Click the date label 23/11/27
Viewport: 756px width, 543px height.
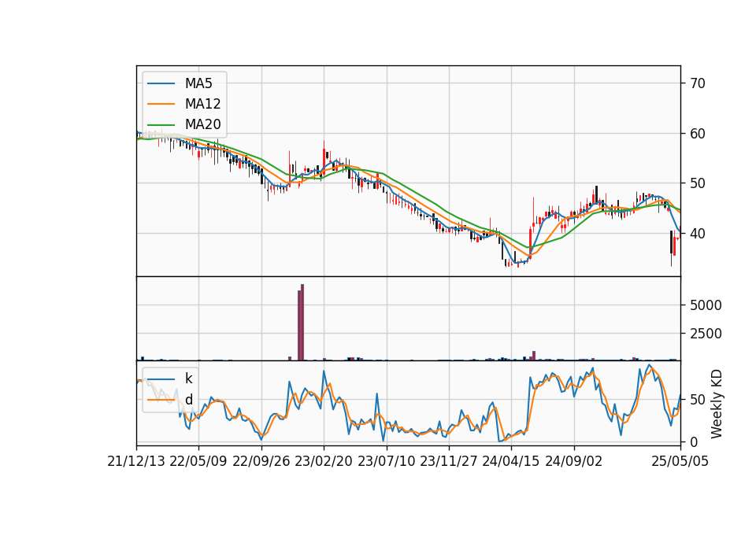pyautogui.click(x=449, y=462)
